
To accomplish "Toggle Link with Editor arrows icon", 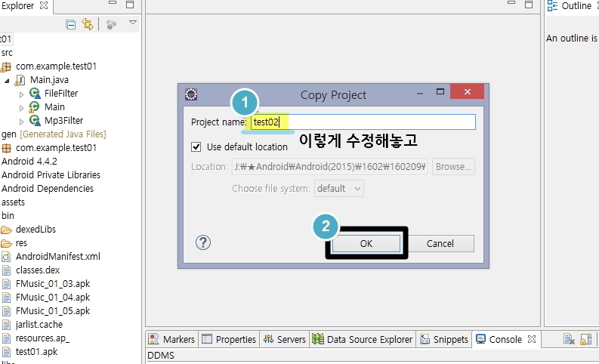I will 88,24.
